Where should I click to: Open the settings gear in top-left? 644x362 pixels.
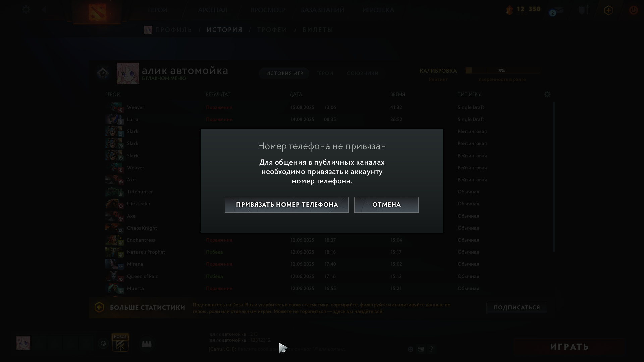point(26,10)
